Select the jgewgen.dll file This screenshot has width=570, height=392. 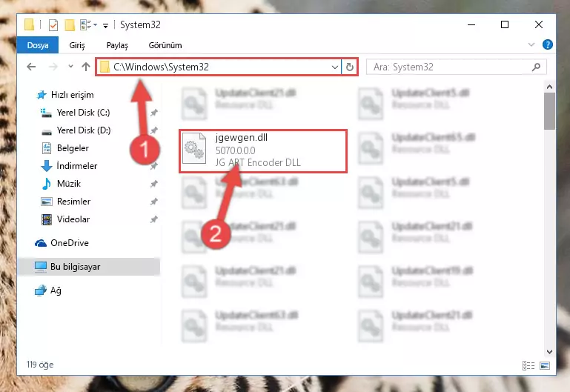pos(263,150)
